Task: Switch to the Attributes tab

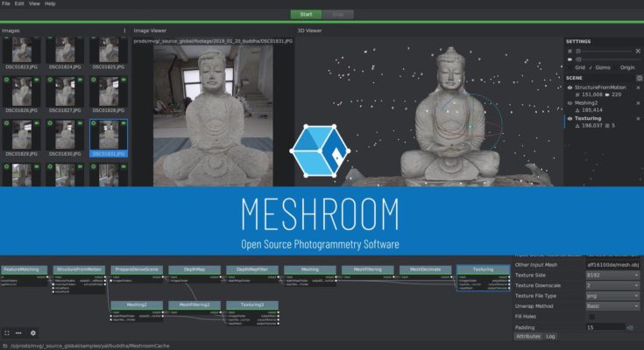Action: click(x=528, y=337)
